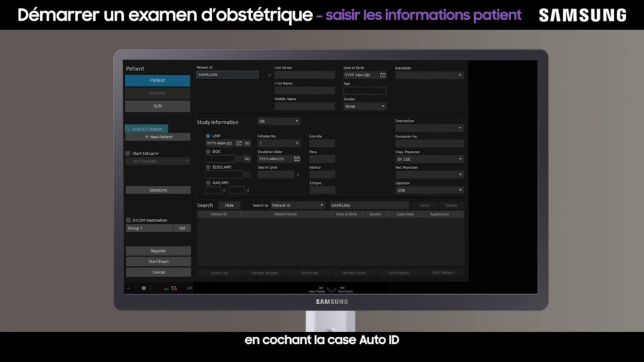The height and width of the screenshot is (362, 644).
Task: Open the Indication dropdown
Action: pos(429,75)
